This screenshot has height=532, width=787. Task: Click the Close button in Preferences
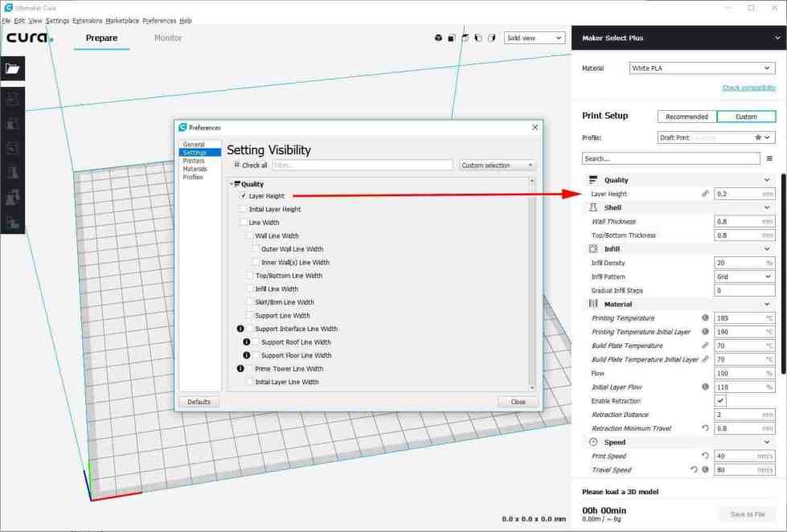point(518,402)
